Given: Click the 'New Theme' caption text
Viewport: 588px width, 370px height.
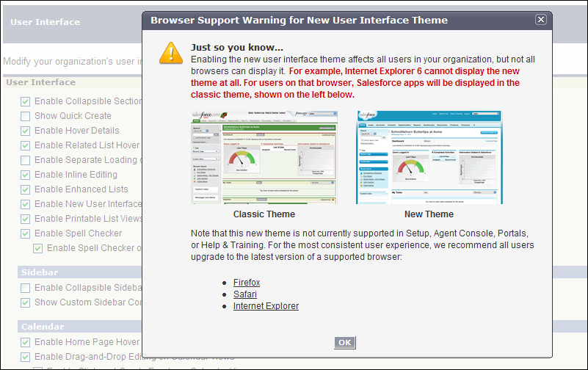Looking at the screenshot, I should click(429, 214).
